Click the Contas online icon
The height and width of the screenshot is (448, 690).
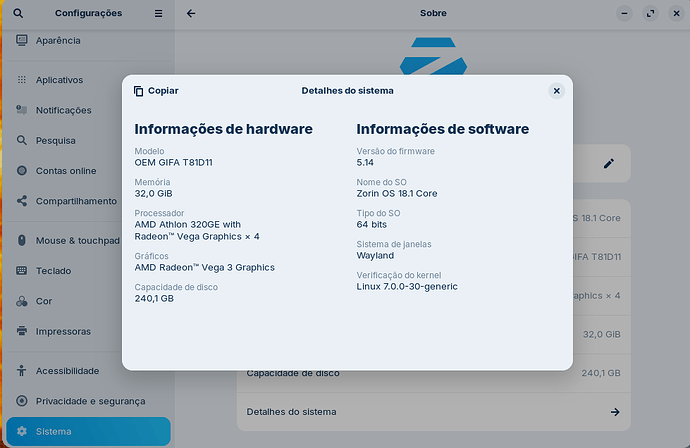[x=22, y=170]
